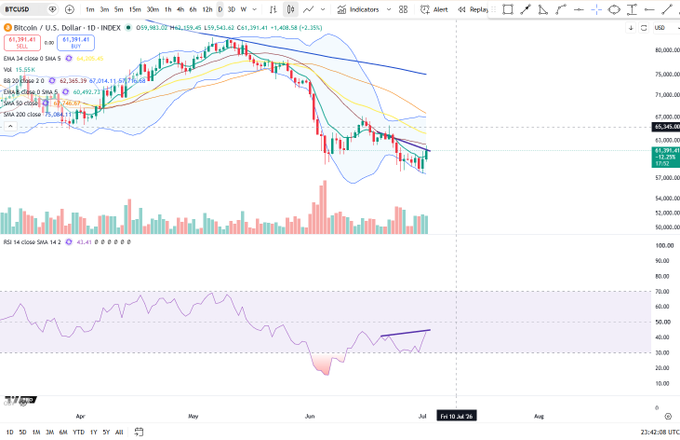Select the diagonal Ray line tool

click(x=667, y=10)
